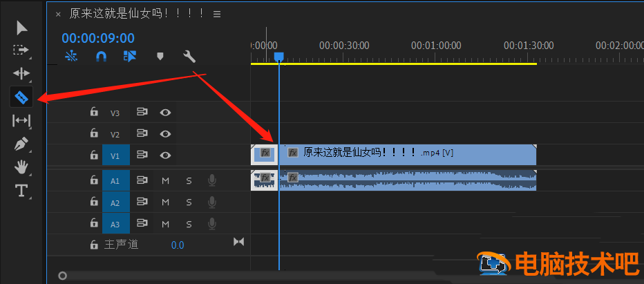Add a marker with shield icon
Screen dimensions: 644x284
click(x=160, y=56)
